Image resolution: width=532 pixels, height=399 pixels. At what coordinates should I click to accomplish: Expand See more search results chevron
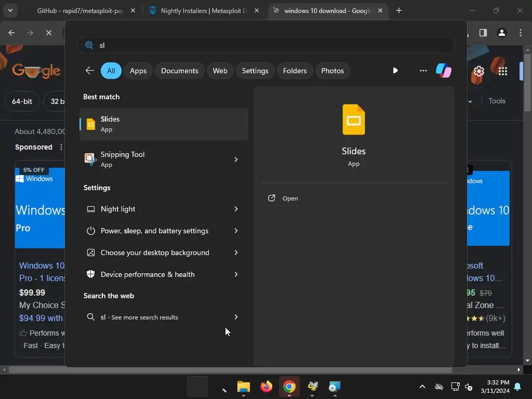236,317
